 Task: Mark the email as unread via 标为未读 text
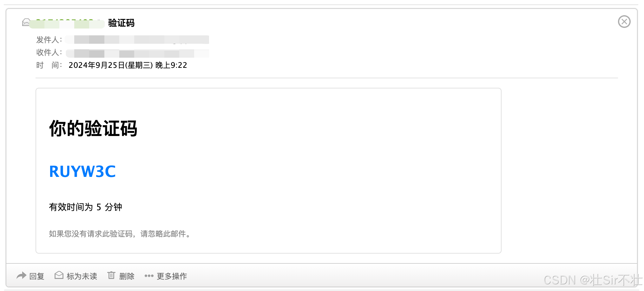(x=82, y=276)
